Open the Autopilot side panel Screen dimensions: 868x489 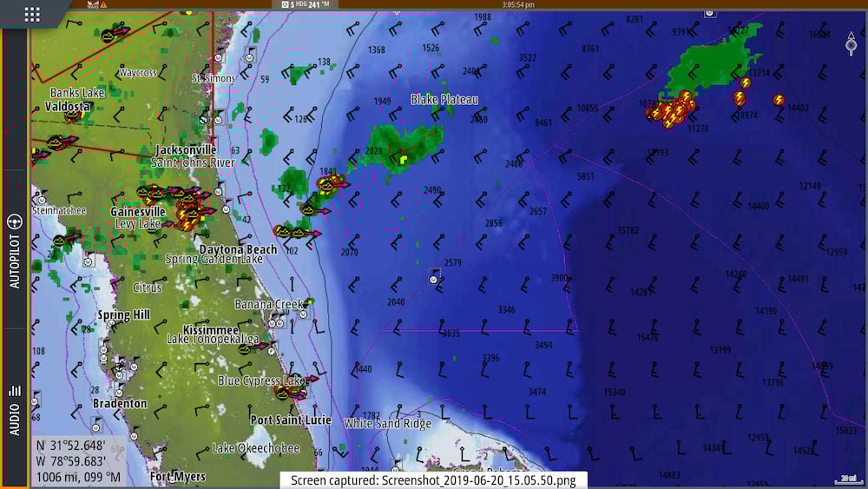[x=14, y=250]
